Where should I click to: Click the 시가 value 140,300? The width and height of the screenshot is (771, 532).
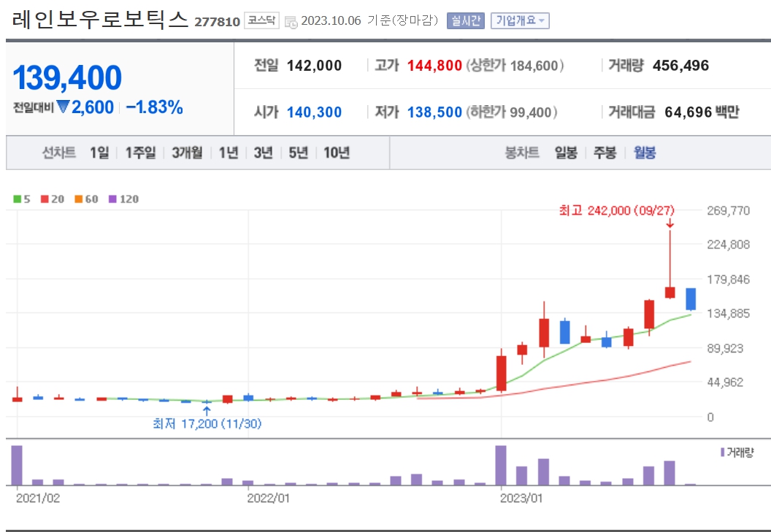point(314,112)
